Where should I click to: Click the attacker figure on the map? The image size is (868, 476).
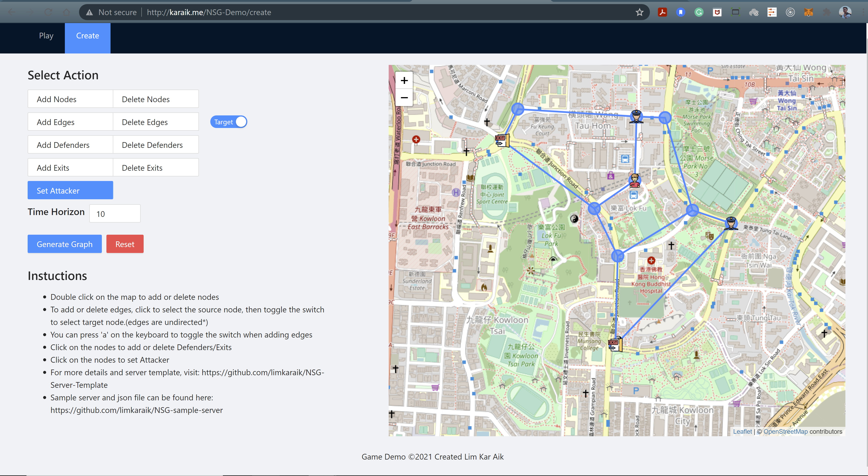[635, 180]
